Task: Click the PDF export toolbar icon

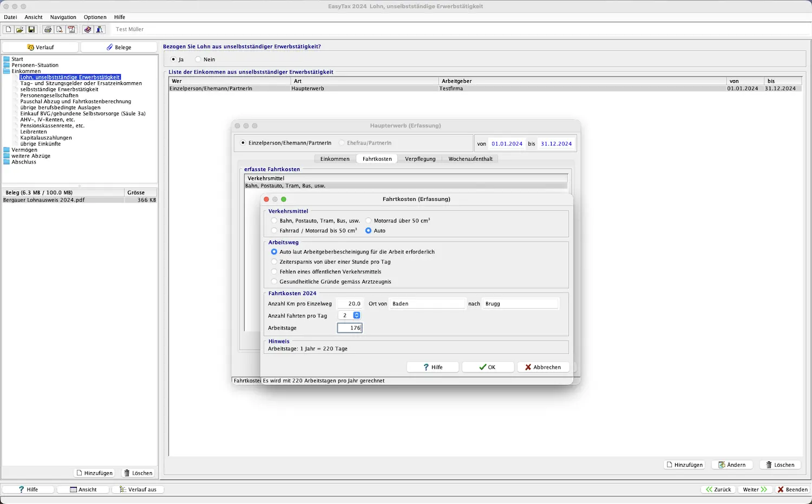Action: (71, 29)
